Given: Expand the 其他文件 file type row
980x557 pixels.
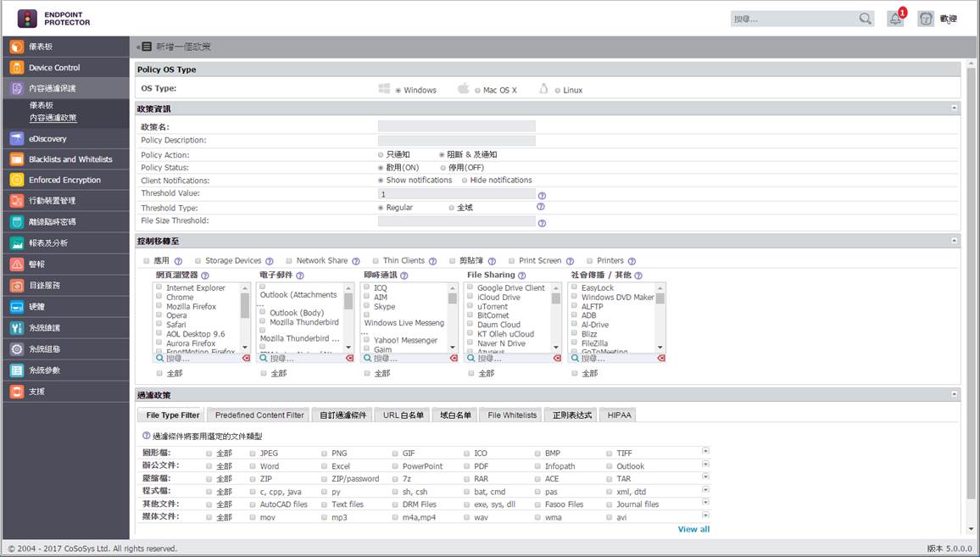Looking at the screenshot, I should tap(705, 502).
